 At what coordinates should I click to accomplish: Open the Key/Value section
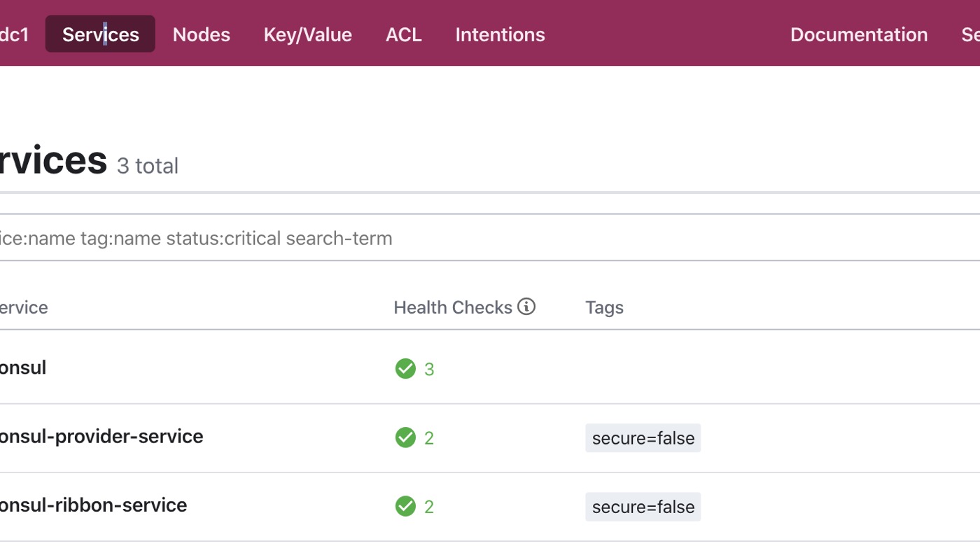(x=307, y=34)
